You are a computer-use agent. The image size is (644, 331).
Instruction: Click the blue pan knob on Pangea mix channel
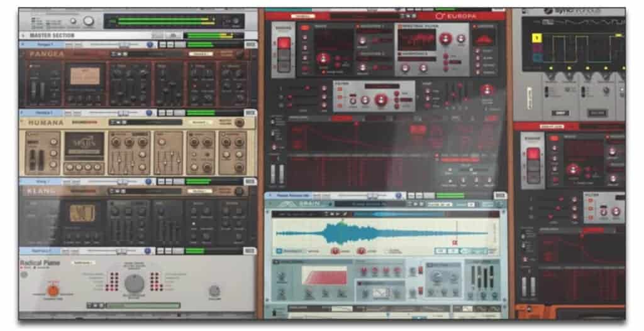click(149, 45)
